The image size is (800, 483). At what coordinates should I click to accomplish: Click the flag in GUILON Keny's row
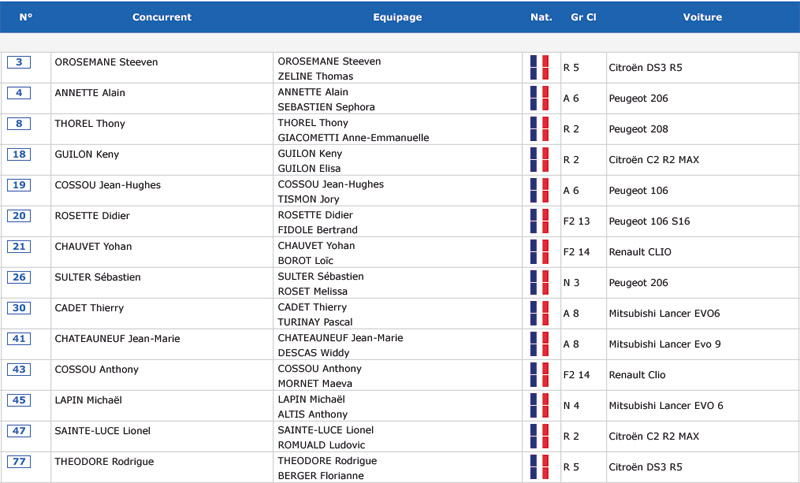[539, 160]
